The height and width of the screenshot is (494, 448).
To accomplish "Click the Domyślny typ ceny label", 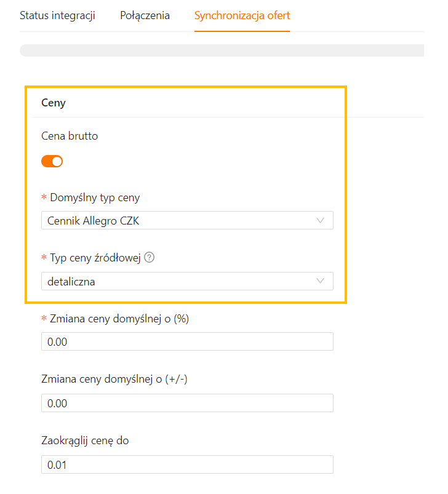I will (94, 197).
